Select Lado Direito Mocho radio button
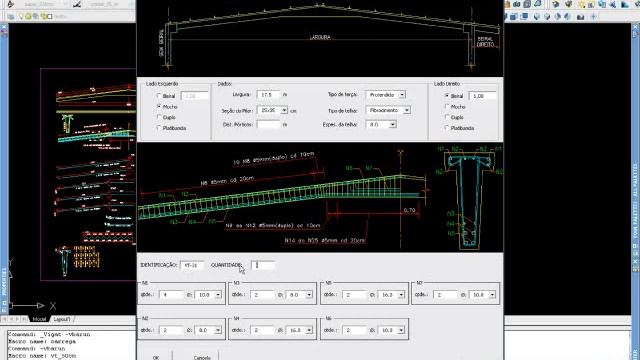 (447, 106)
